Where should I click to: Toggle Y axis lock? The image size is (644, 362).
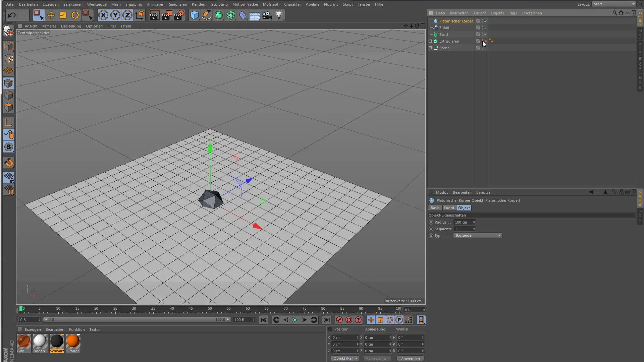[115, 15]
